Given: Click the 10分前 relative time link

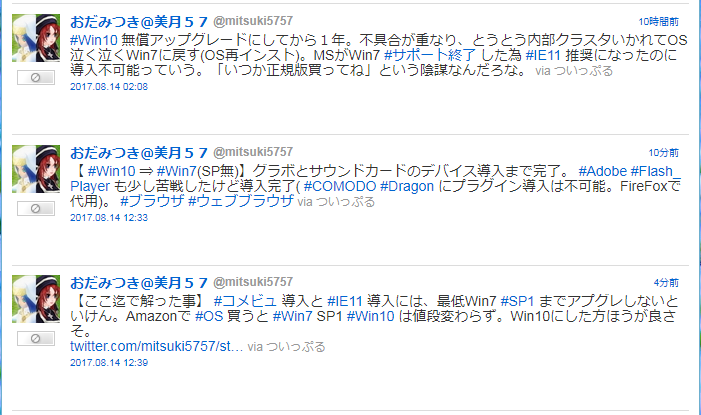Looking at the screenshot, I should tap(663, 152).
